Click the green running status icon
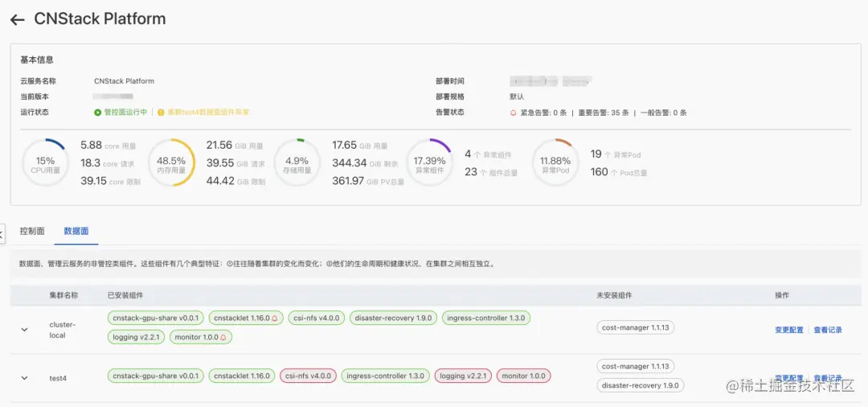This screenshot has height=407, width=868. coord(97,112)
